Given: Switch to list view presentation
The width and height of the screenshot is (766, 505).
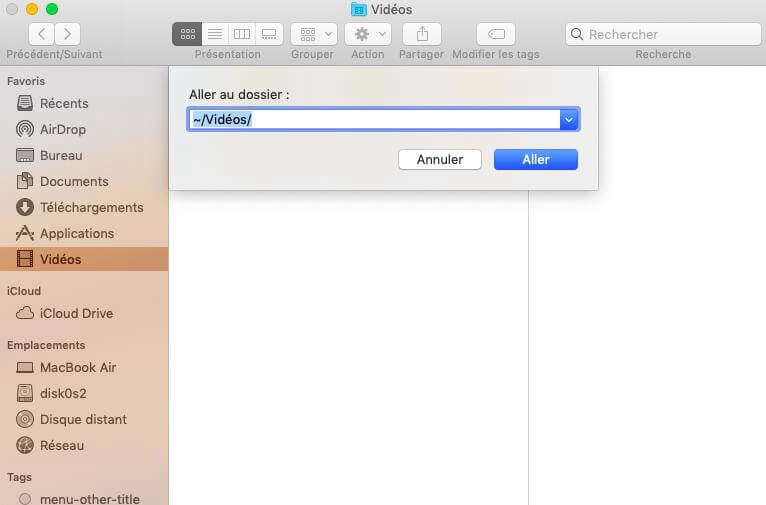Looking at the screenshot, I should pyautogui.click(x=215, y=34).
